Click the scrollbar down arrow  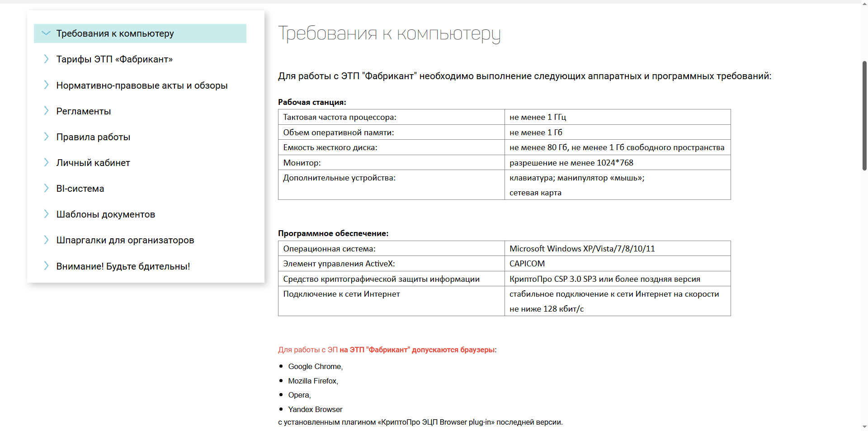[x=864, y=426]
